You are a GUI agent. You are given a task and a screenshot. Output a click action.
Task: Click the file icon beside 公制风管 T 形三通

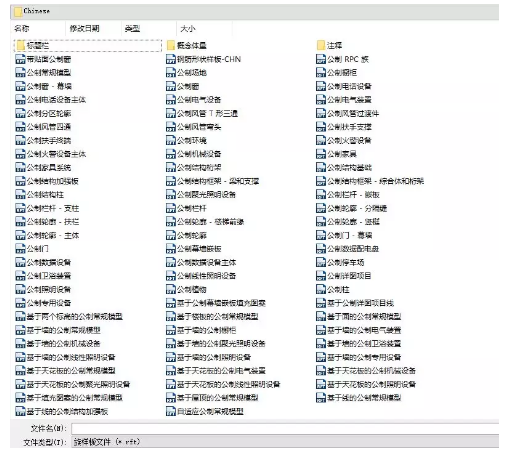(x=171, y=113)
